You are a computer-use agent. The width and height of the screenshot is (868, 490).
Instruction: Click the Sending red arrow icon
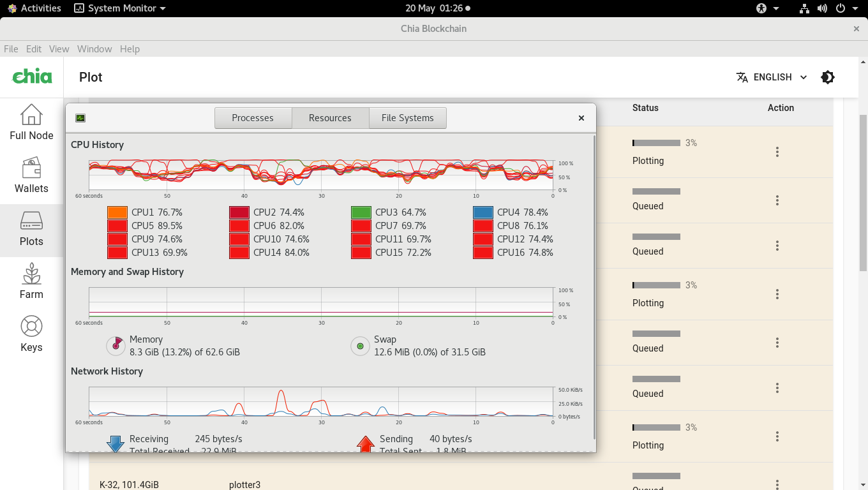click(366, 444)
